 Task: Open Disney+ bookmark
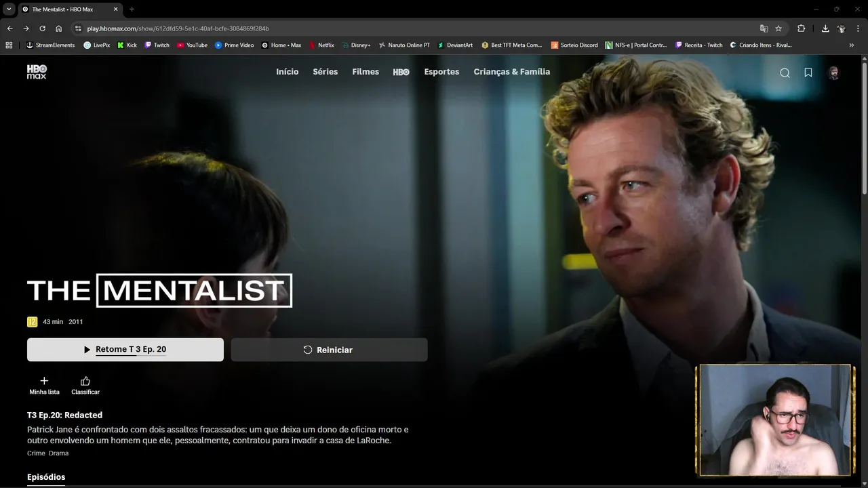click(356, 45)
